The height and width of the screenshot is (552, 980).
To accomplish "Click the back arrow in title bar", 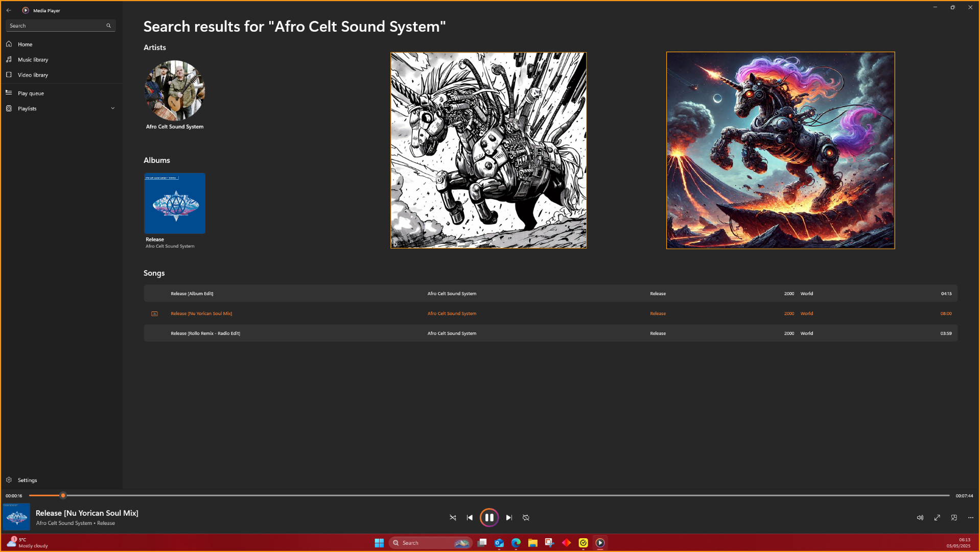I will point(9,10).
